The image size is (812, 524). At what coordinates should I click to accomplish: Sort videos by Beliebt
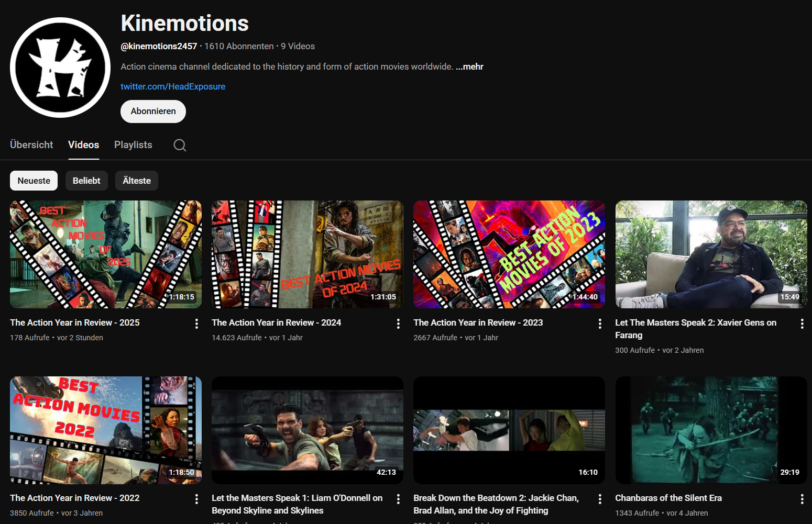(86, 181)
